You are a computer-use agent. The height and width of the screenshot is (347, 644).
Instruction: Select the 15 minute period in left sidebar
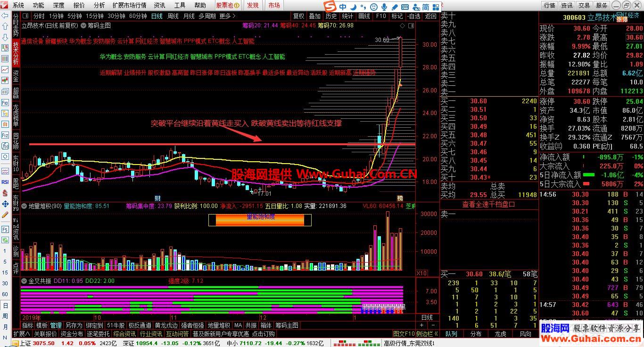coord(5,272)
